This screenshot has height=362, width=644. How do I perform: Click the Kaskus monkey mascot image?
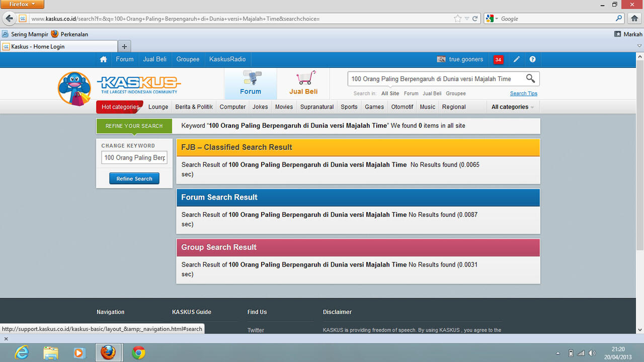74,88
